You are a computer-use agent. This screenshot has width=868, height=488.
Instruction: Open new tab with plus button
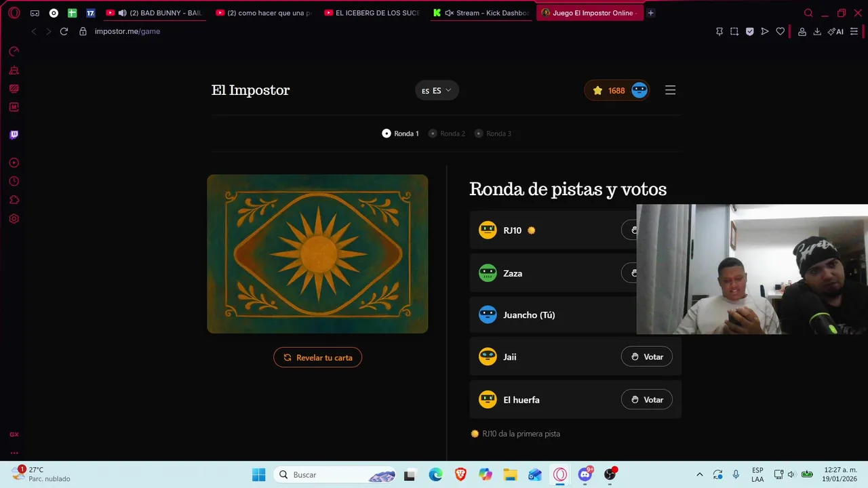click(650, 13)
